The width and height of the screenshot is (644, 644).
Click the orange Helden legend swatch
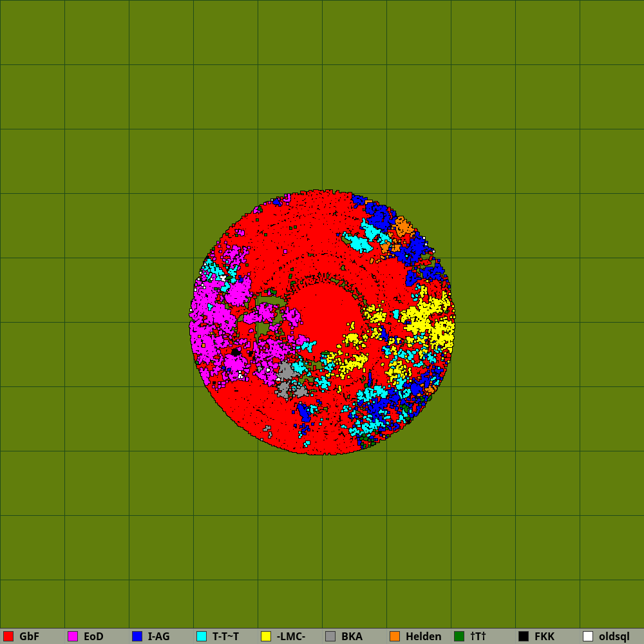(x=395, y=636)
